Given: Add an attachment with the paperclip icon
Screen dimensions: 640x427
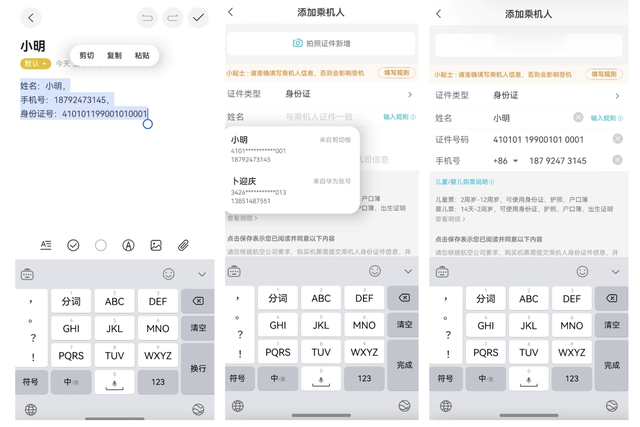Looking at the screenshot, I should tap(183, 245).
